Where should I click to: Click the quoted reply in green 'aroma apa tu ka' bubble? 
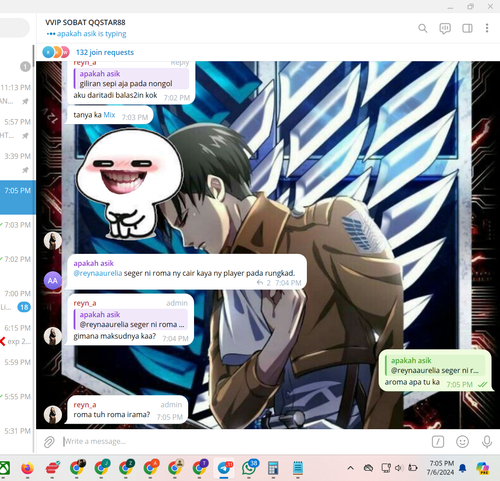[435, 365]
